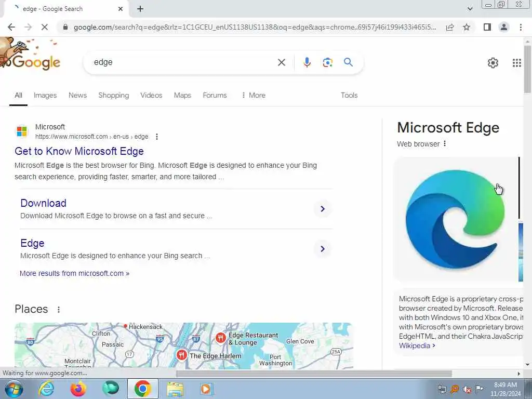Close the 'edge - Google Search' tab
Image resolution: width=532 pixels, height=399 pixels.
120,9
